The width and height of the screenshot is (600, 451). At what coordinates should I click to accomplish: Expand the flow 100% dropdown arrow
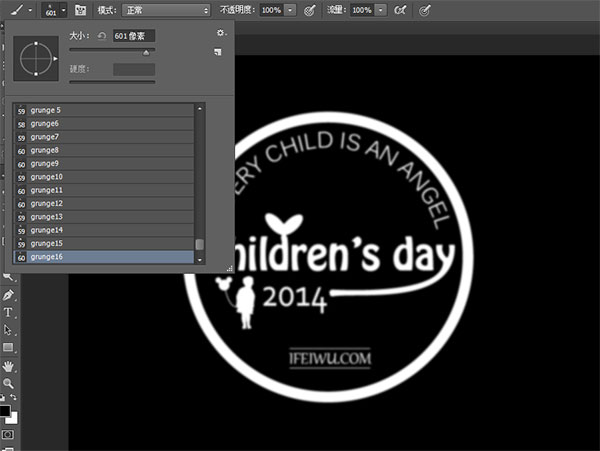pos(381,10)
